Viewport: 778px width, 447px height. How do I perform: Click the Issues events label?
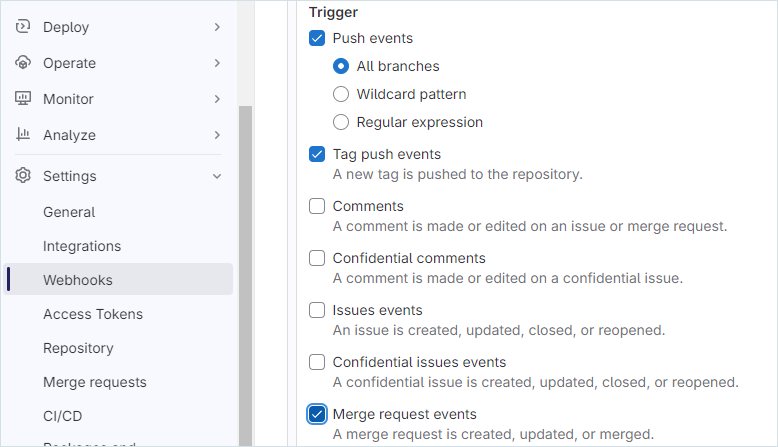tap(378, 310)
